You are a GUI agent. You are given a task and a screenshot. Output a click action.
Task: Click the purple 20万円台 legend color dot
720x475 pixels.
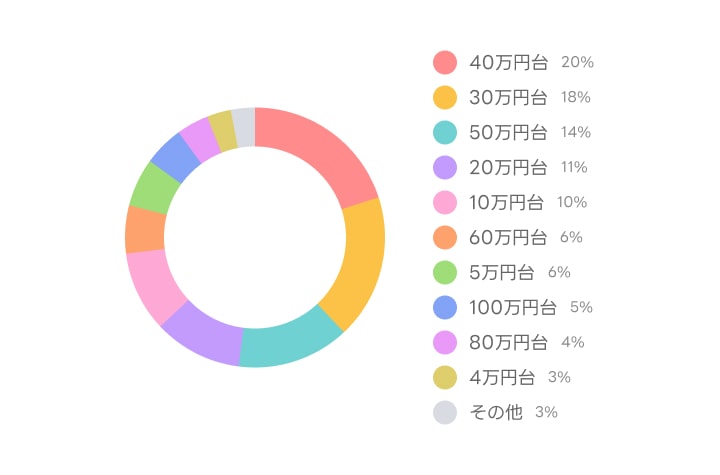(x=445, y=167)
